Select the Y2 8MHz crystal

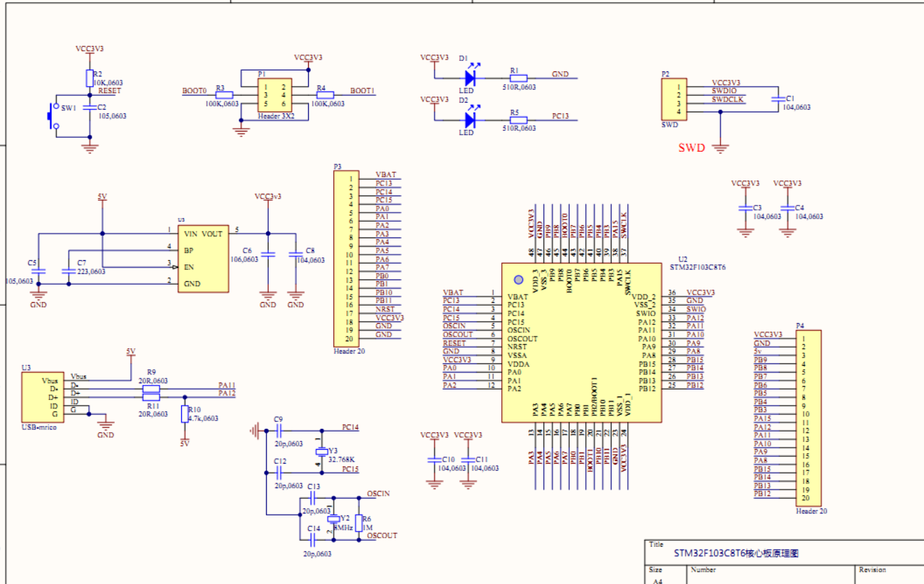coord(334,518)
